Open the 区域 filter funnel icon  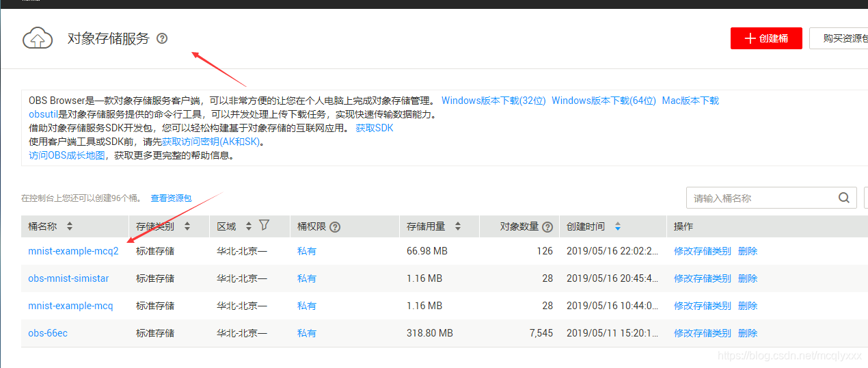(264, 225)
